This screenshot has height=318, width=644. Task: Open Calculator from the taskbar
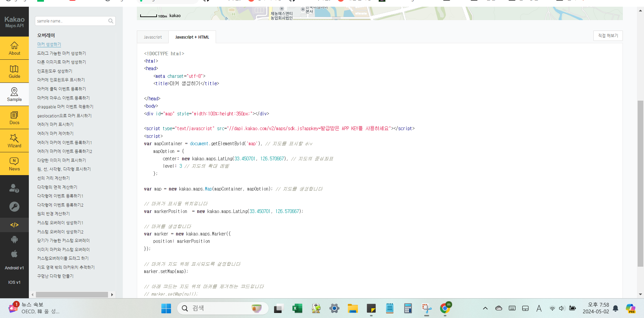(408, 308)
